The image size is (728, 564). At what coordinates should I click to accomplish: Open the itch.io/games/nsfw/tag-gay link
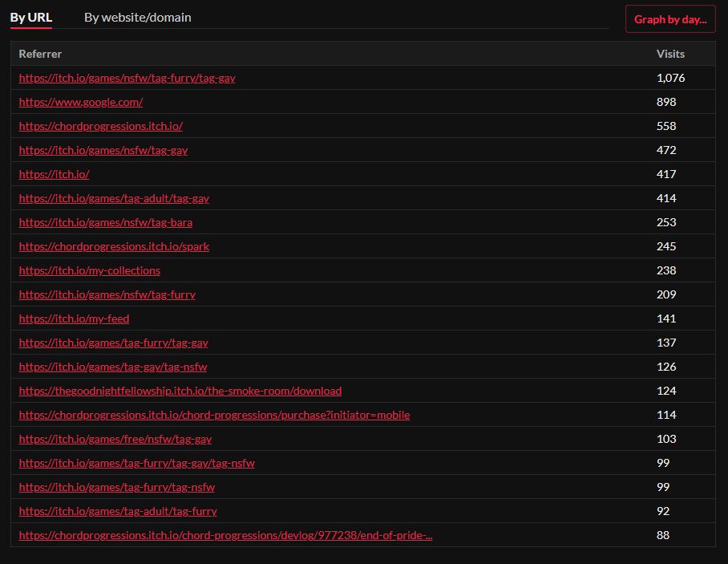click(103, 151)
